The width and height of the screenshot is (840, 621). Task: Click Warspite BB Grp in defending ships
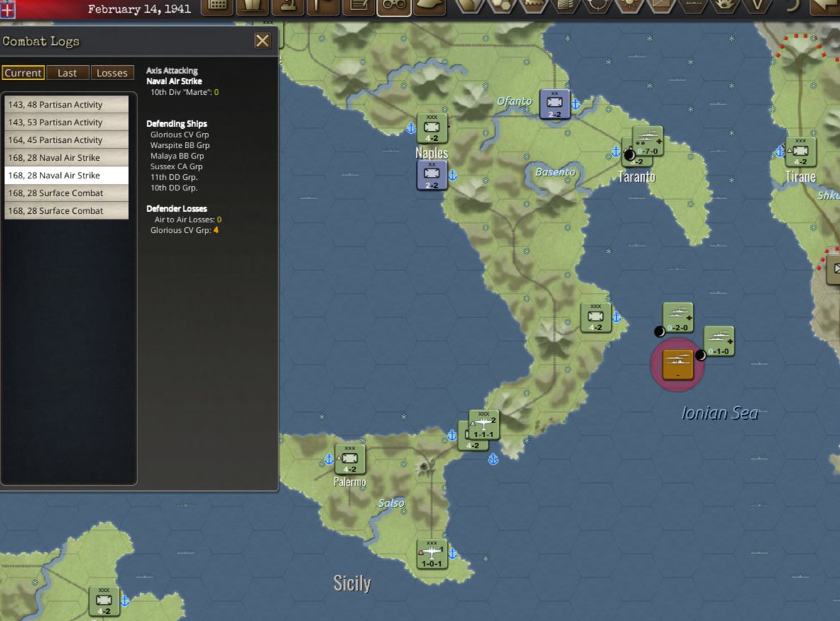pos(180,145)
